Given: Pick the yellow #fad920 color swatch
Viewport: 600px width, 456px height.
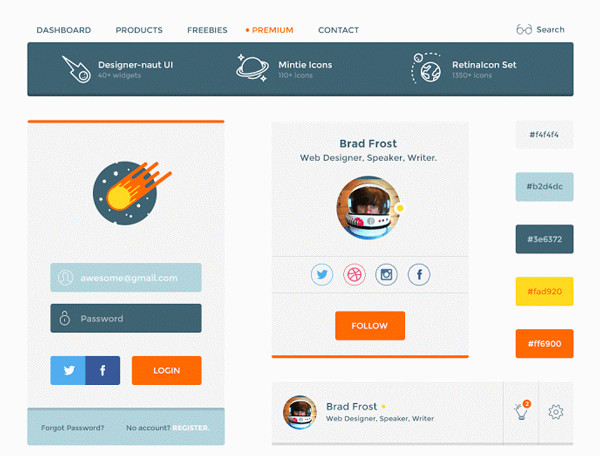Looking at the screenshot, I should 545,291.
